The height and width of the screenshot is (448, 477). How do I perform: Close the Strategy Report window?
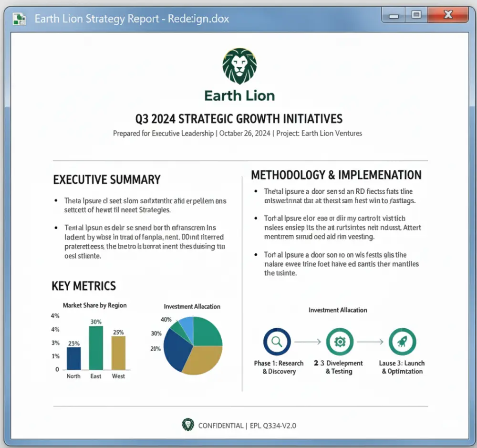click(x=448, y=15)
